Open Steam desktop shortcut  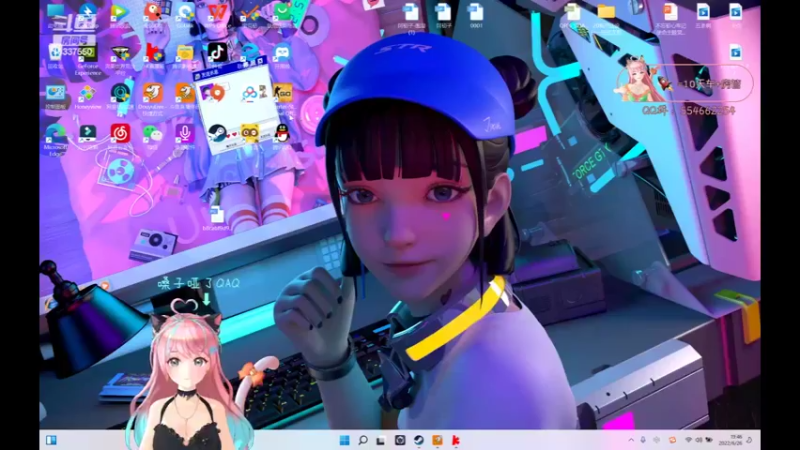coord(217,133)
